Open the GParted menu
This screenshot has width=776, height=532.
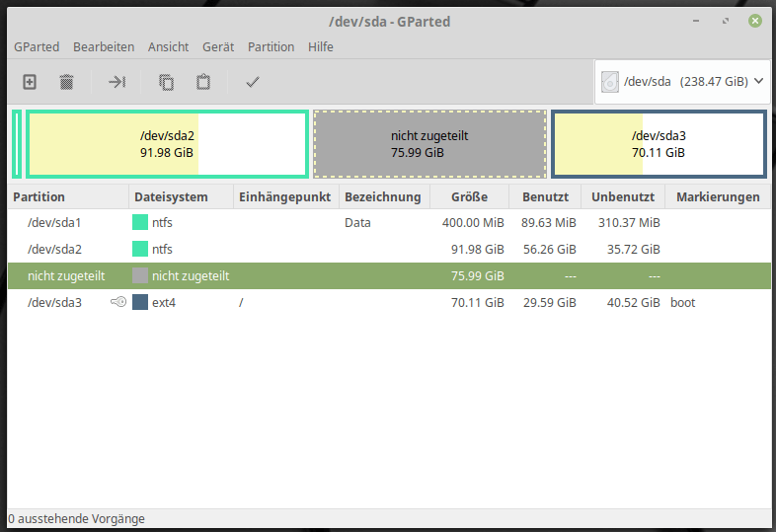[x=37, y=47]
